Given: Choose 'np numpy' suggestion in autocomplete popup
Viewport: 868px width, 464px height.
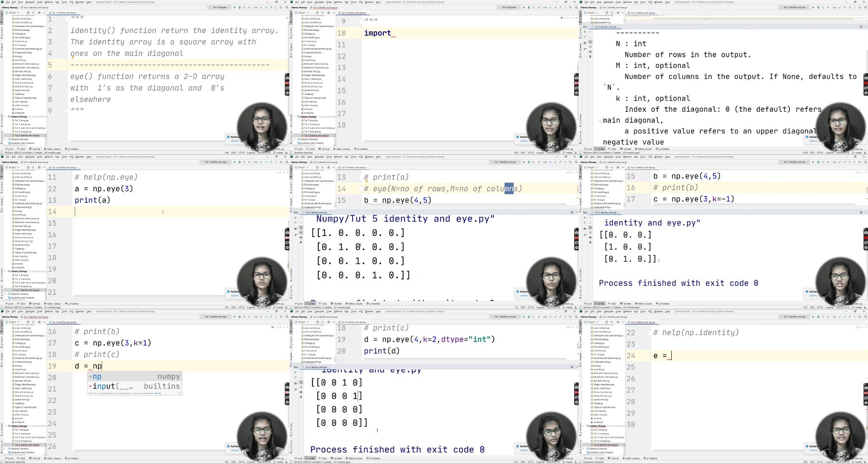Looking at the screenshot, I should 135,376.
